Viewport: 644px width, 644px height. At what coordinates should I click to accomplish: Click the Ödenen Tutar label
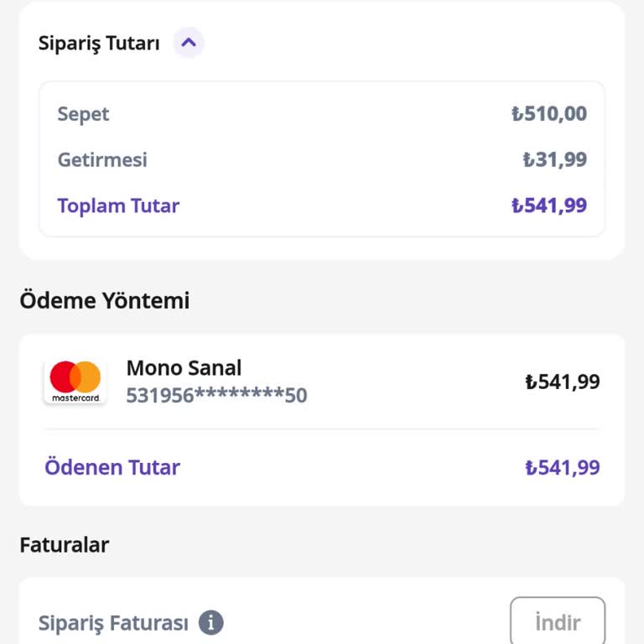[x=112, y=467]
